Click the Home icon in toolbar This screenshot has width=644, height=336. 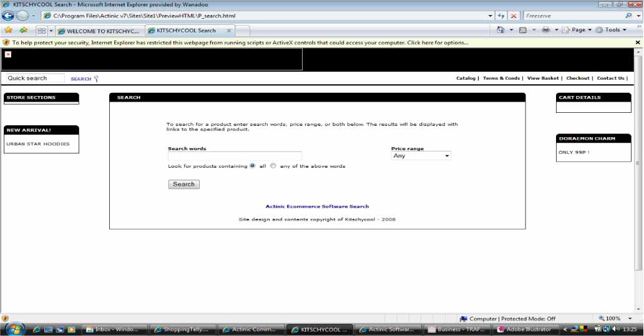click(x=500, y=30)
